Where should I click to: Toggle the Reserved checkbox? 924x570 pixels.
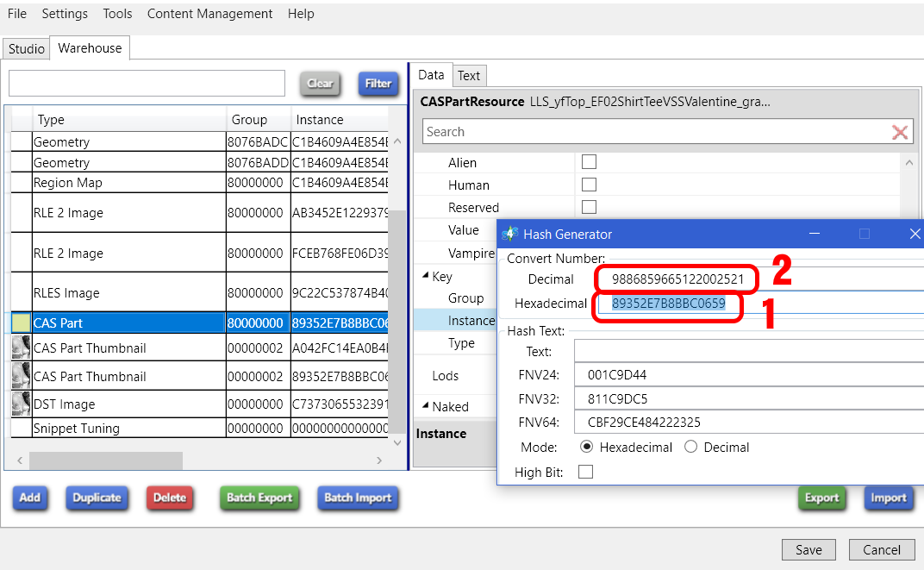tap(589, 207)
